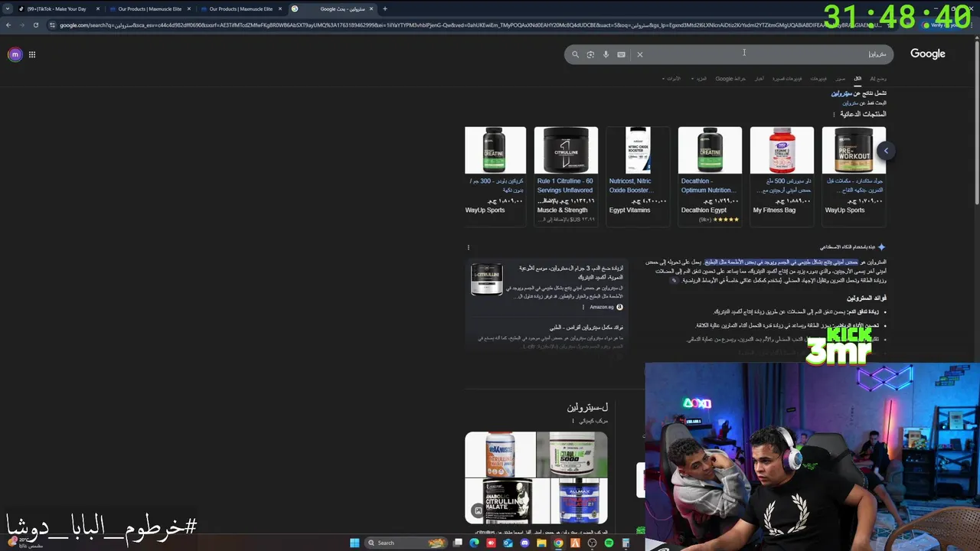
Task: Click the search magnifier icon in Google search box
Action: coord(576,54)
